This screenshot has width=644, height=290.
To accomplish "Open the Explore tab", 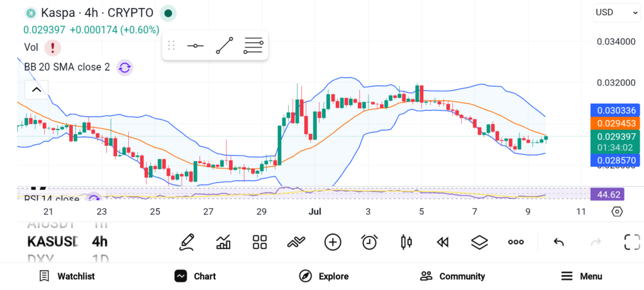I will point(324,276).
